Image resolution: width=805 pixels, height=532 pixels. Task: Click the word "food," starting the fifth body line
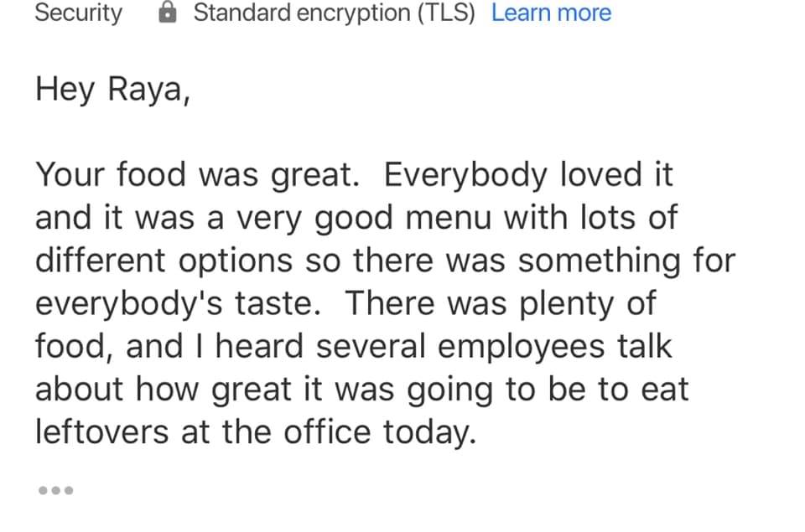(x=74, y=346)
